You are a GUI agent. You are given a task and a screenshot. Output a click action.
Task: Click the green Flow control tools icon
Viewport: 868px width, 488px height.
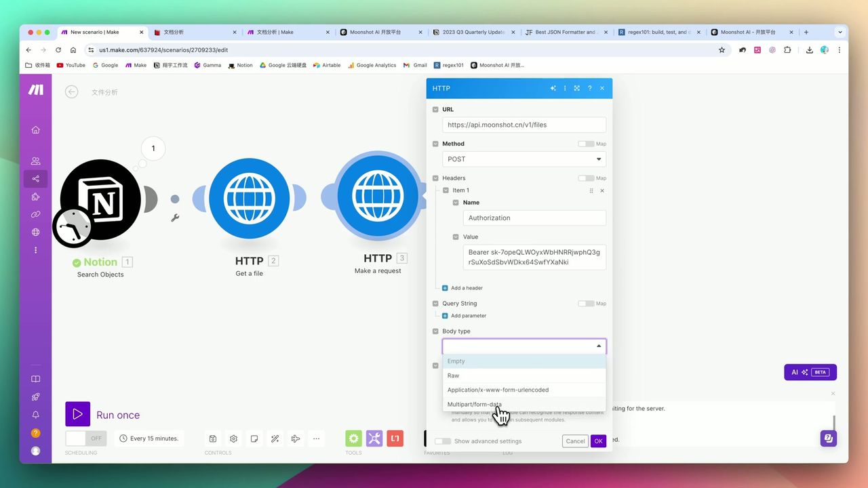(x=353, y=439)
